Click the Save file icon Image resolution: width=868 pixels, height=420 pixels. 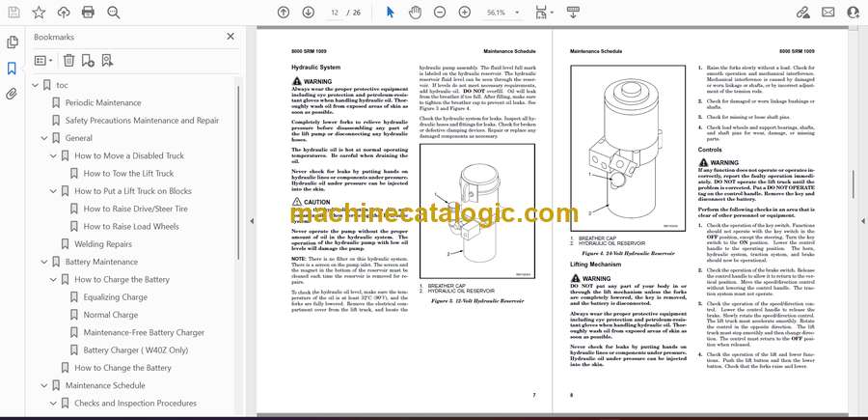14,13
